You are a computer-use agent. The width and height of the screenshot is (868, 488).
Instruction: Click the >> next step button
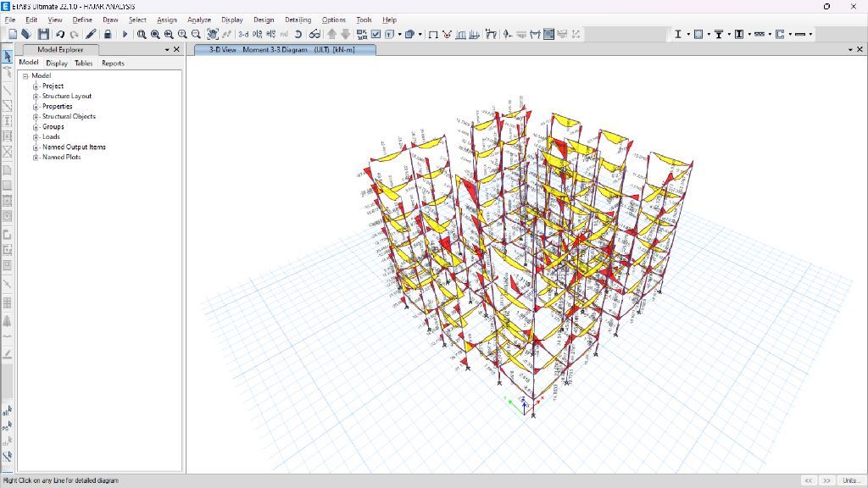point(827,480)
